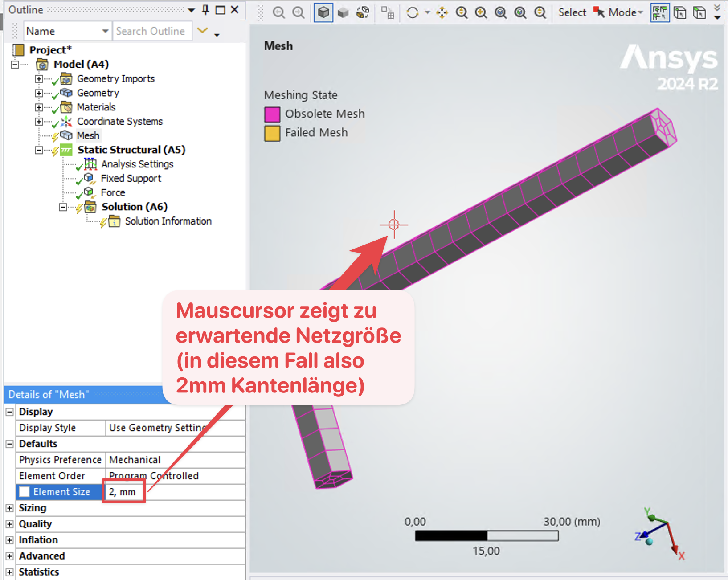This screenshot has height=580, width=728.
Task: Activate the Pan tool
Action: pos(442,12)
